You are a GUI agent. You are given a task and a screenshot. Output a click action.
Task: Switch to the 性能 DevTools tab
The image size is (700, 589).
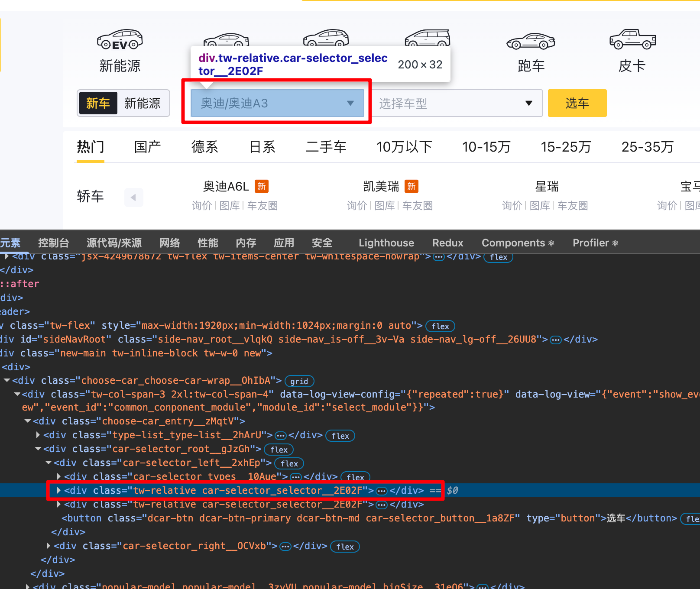208,243
